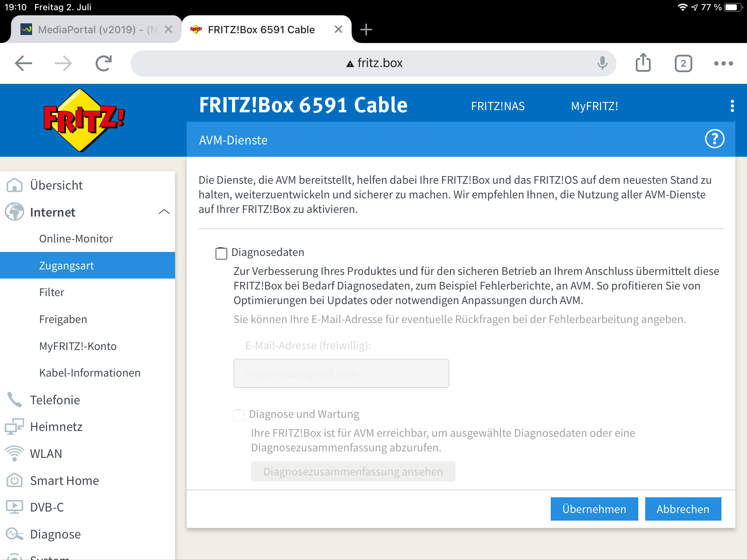Viewport: 747px width, 560px height.
Task: Collapse the Internet menu chevron
Action: click(164, 212)
